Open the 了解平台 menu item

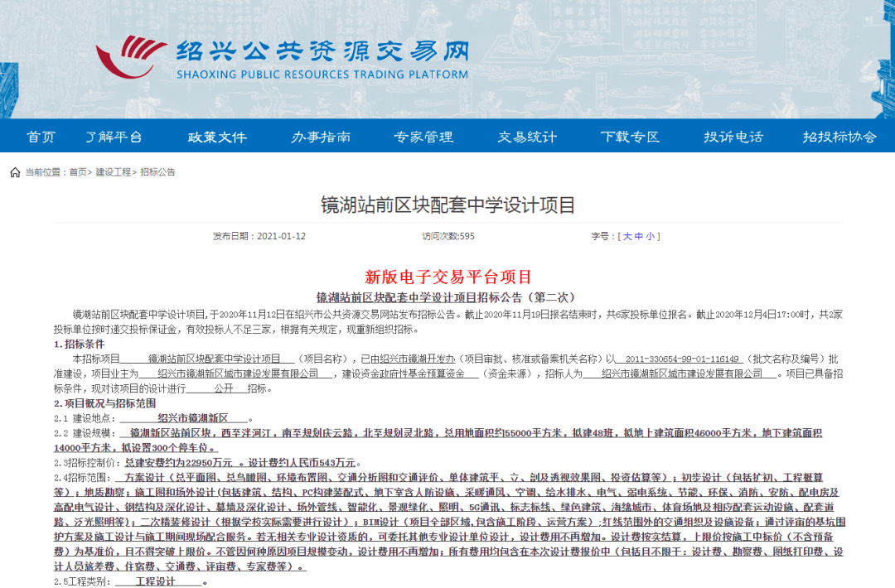[114, 137]
